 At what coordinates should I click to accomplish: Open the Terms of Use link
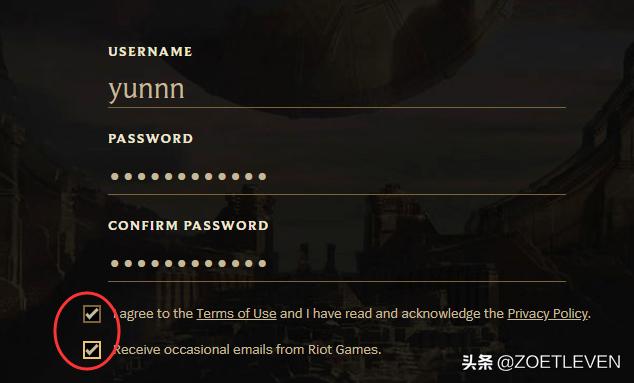237,314
